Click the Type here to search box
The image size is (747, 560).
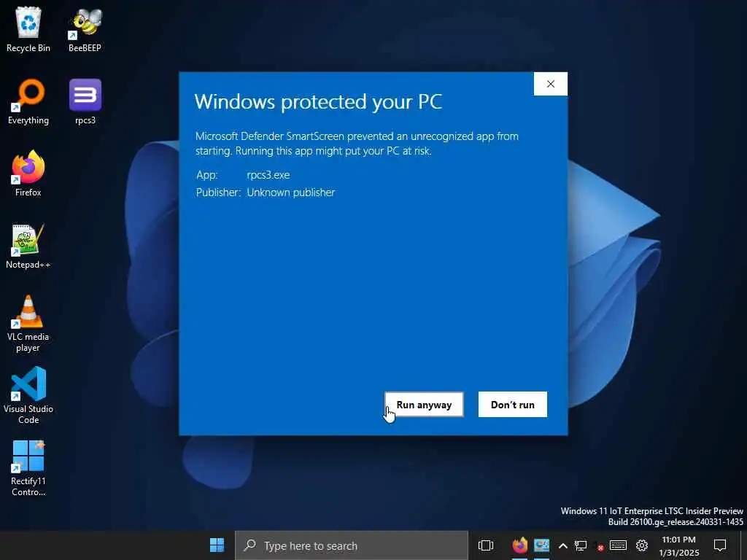point(352,545)
